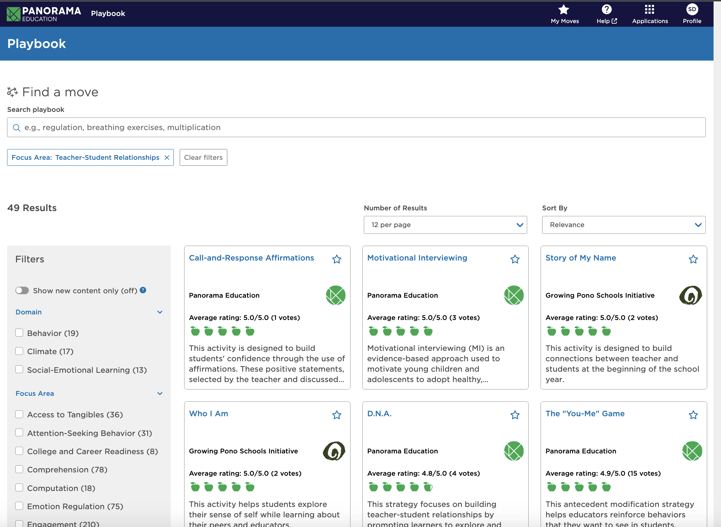Open the Sort By Relevance dropdown
This screenshot has width=721, height=527.
624,225
